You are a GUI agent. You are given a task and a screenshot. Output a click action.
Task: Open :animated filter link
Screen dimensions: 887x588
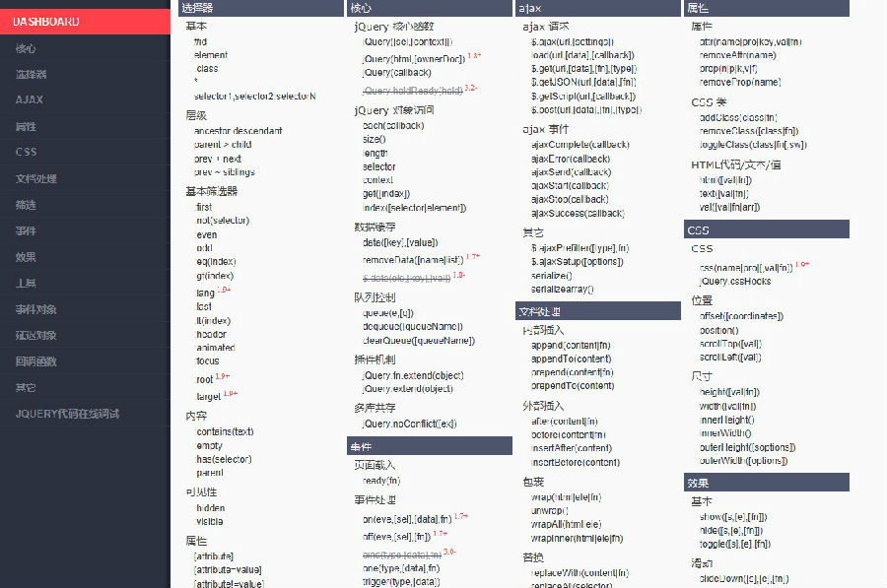click(215, 348)
